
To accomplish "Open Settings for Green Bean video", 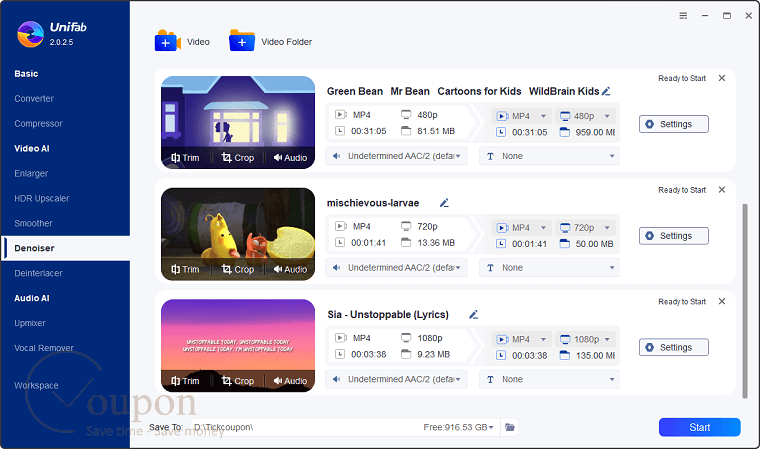I will click(674, 124).
